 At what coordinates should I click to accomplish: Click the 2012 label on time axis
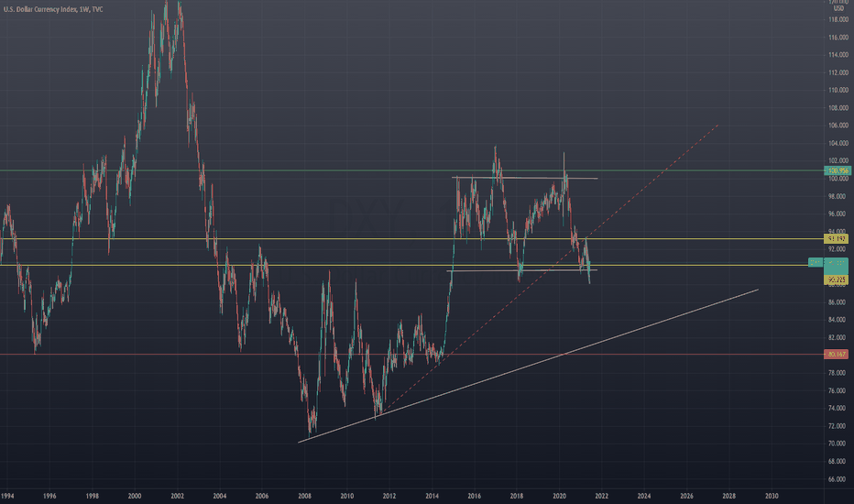pyautogui.click(x=389, y=496)
